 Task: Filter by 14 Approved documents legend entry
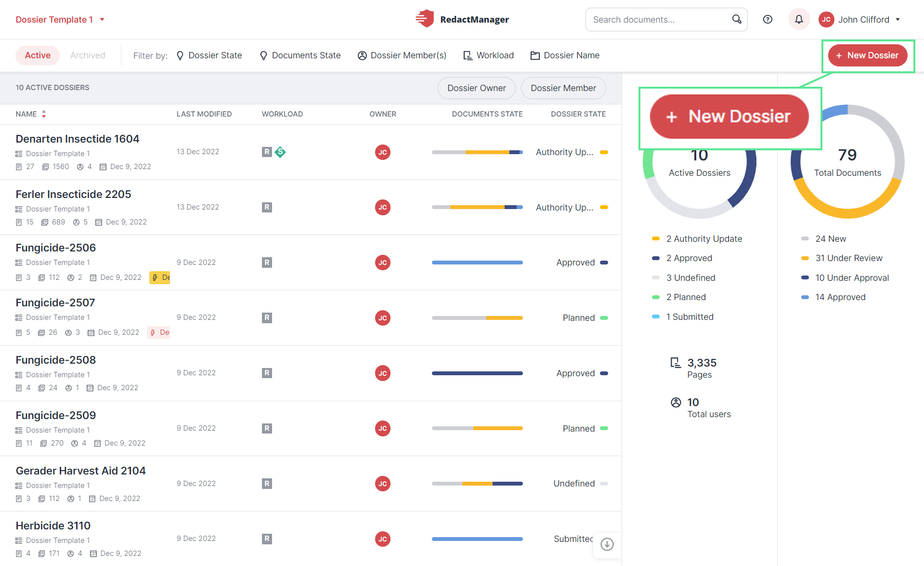click(833, 297)
